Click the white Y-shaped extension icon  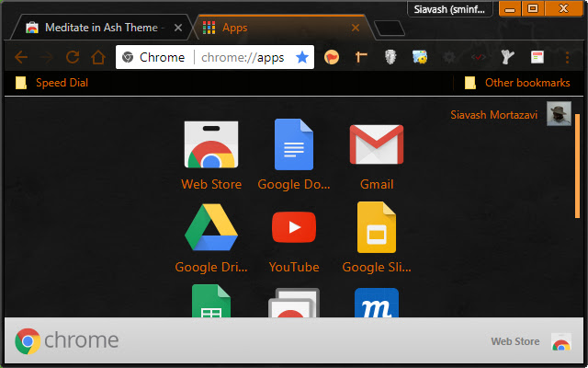(x=507, y=57)
